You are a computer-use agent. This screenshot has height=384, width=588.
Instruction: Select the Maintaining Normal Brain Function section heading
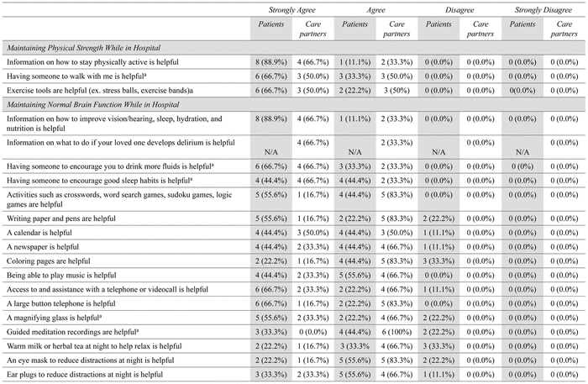(101, 103)
